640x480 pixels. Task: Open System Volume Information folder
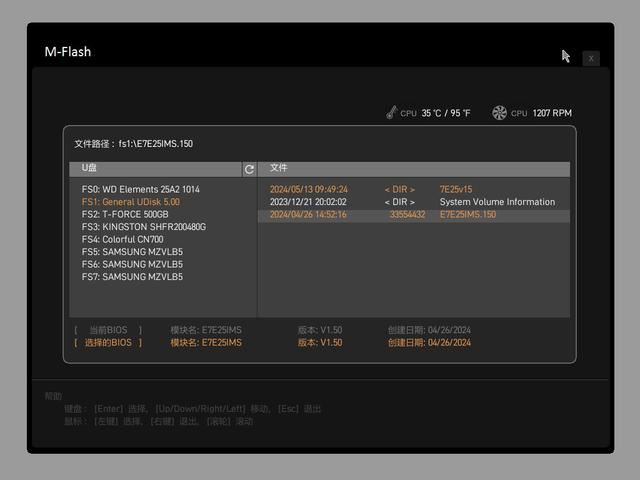pyautogui.click(x=496, y=202)
